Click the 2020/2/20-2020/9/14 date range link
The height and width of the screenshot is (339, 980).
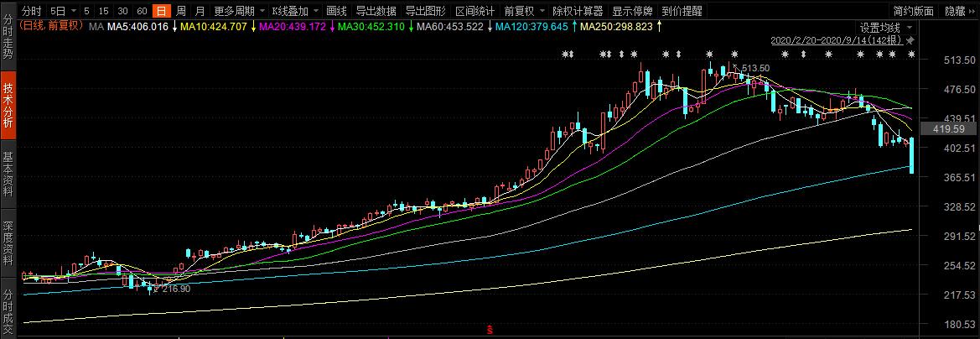pos(837,40)
